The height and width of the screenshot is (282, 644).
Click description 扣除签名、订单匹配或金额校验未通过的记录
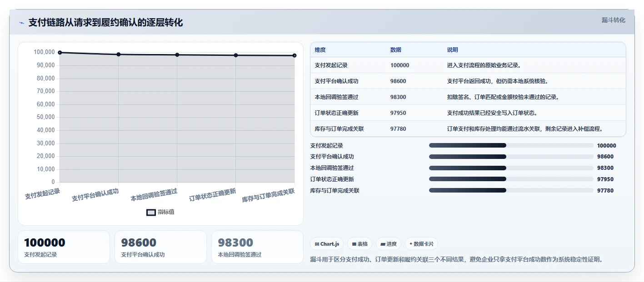click(503, 97)
